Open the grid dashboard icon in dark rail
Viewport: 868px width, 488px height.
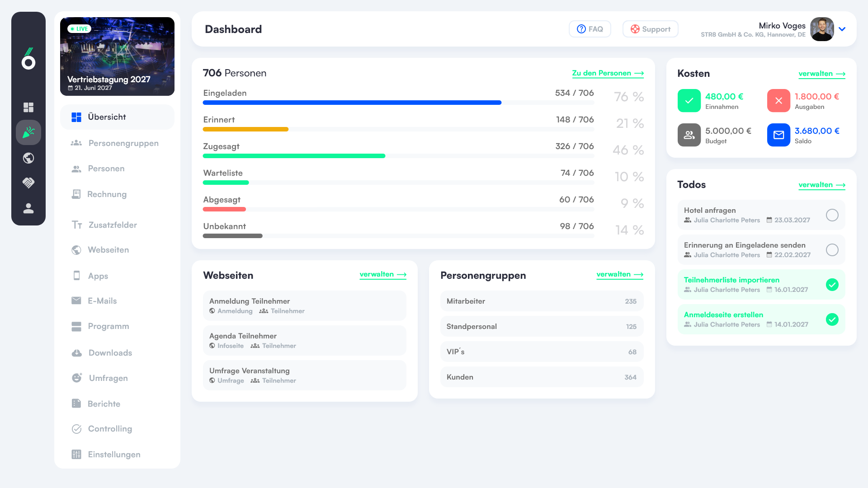(x=28, y=107)
